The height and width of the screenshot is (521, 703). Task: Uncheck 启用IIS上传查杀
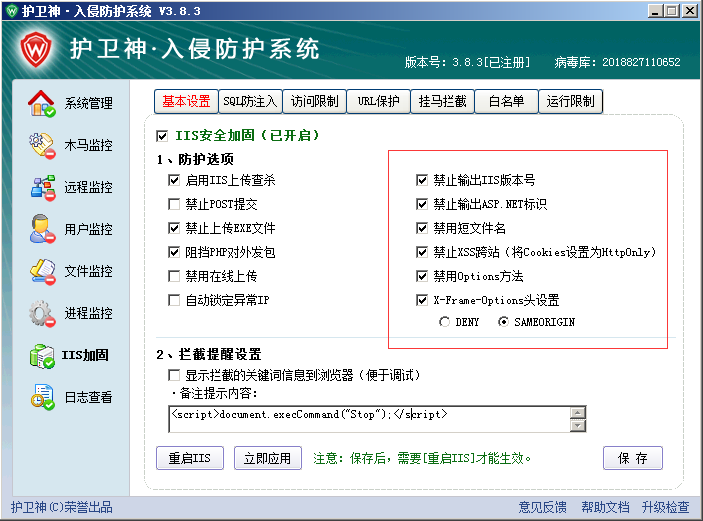point(174,180)
